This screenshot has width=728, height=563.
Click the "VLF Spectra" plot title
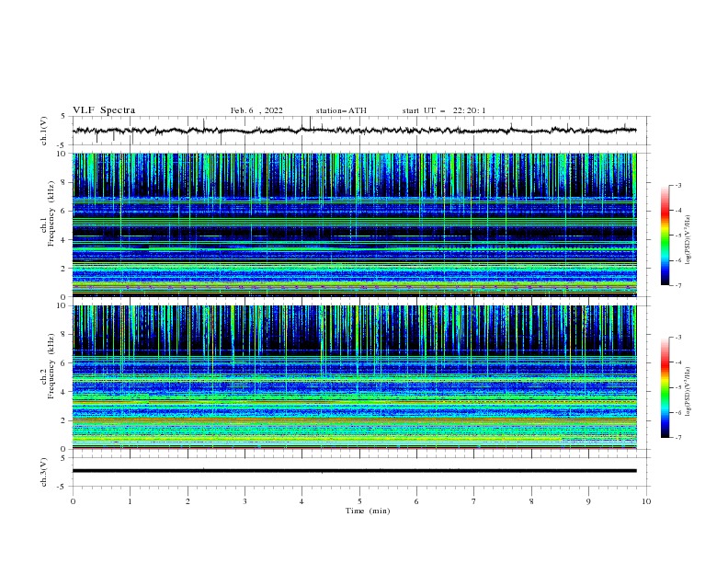[104, 110]
